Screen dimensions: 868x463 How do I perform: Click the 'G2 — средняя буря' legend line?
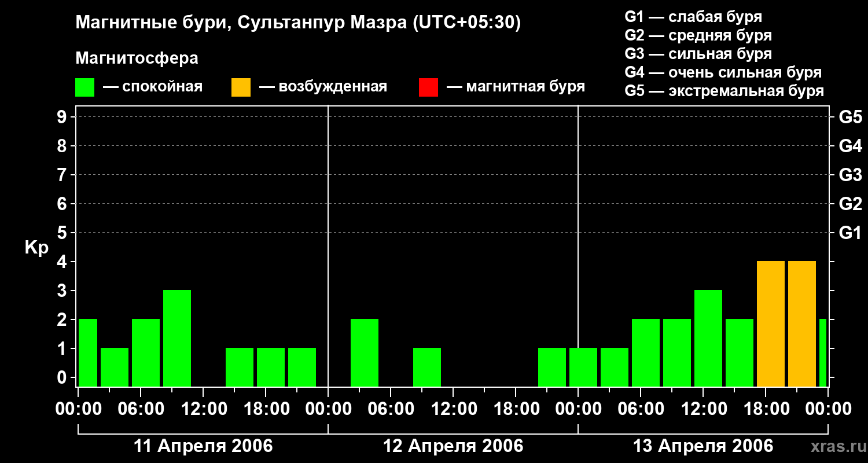[x=698, y=35]
